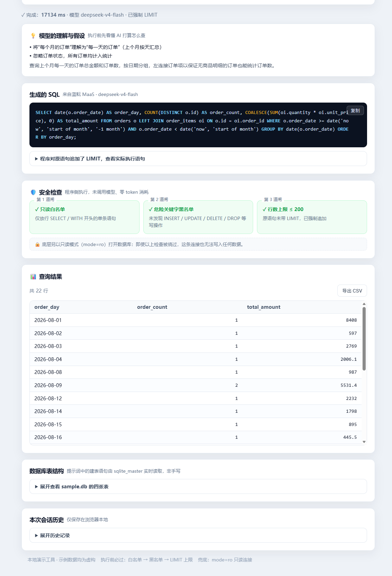
Task: Click the 共 22 行 row count
Action: (x=39, y=291)
